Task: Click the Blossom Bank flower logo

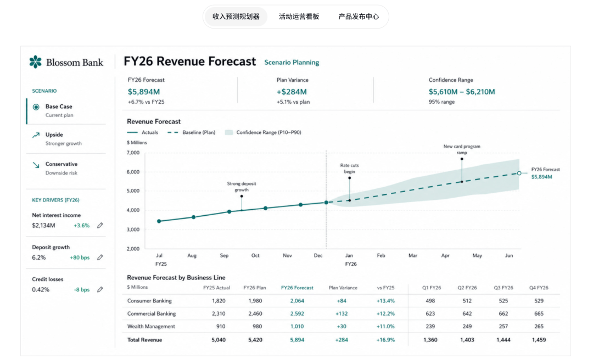Action: click(36, 61)
